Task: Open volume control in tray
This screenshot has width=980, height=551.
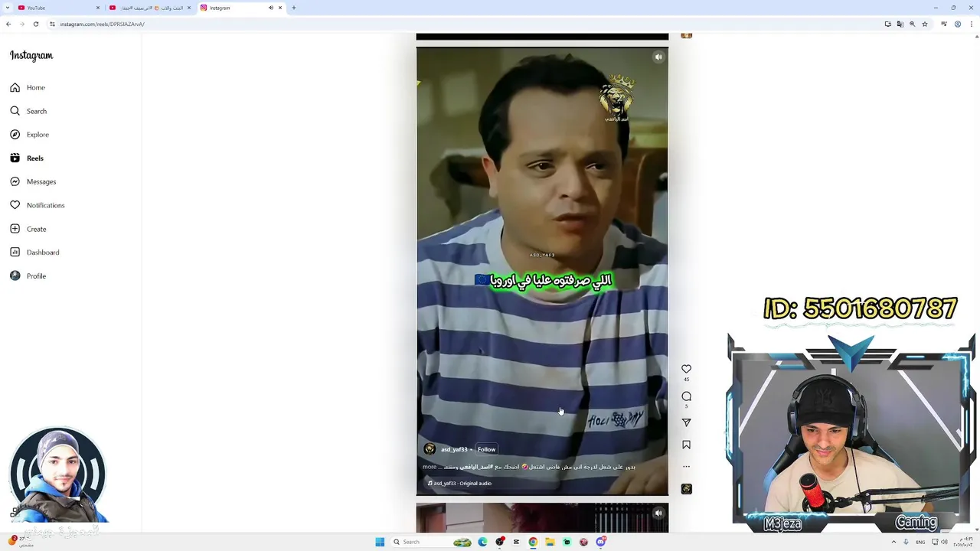Action: (944, 542)
